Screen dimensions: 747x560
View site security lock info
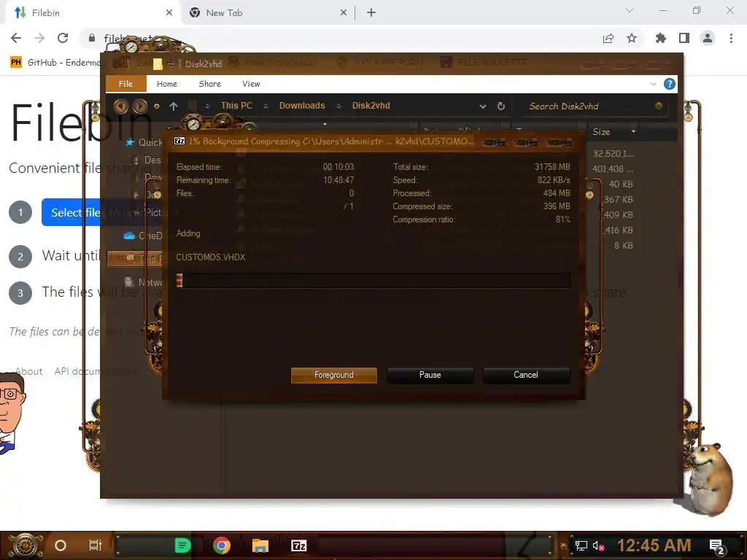click(92, 38)
